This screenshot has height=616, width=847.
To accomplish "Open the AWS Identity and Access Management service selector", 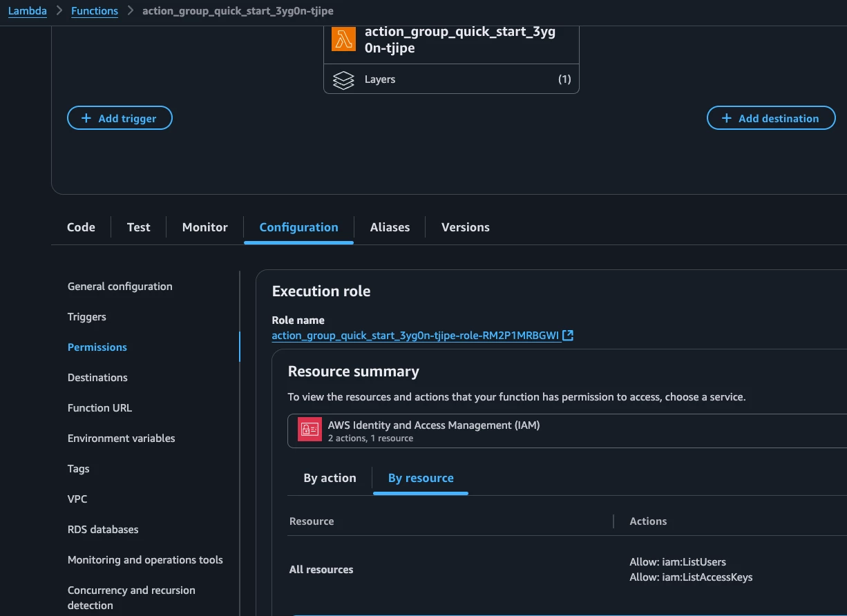I will click(567, 431).
